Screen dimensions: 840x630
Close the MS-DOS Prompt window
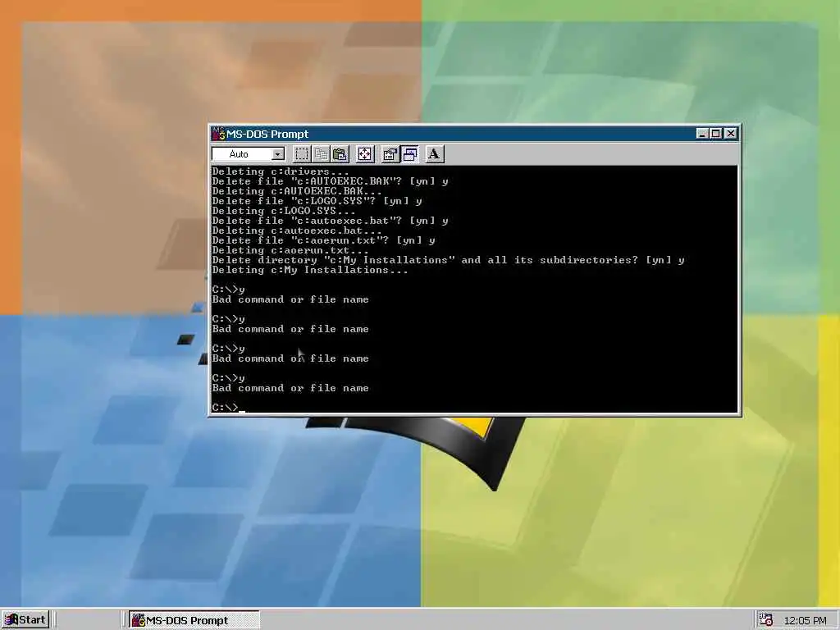point(731,134)
